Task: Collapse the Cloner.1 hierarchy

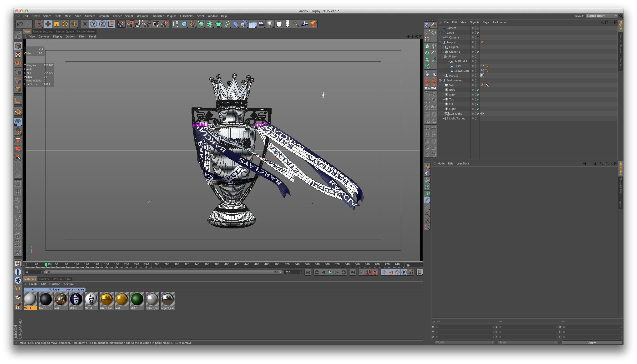Action: pos(443,52)
